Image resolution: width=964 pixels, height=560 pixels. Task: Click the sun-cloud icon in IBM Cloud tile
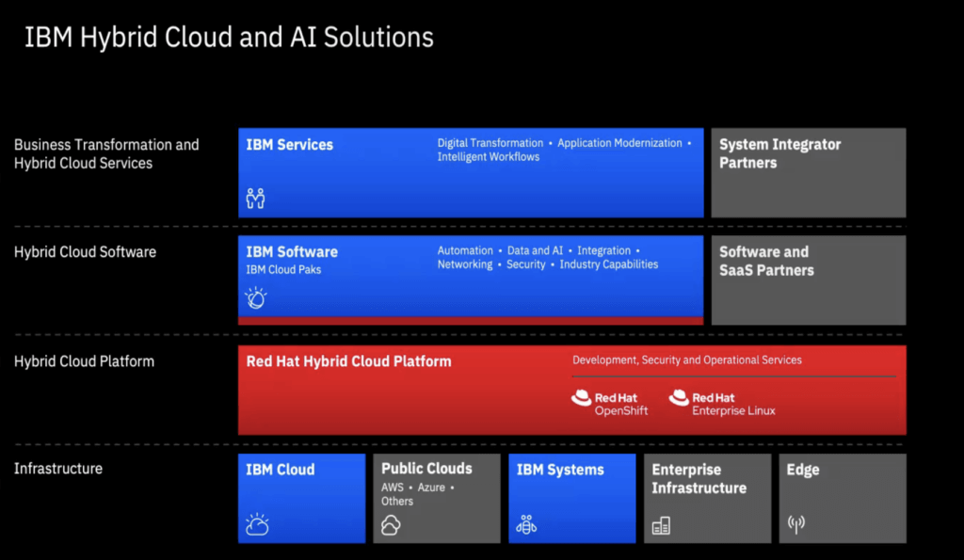pyautogui.click(x=257, y=524)
